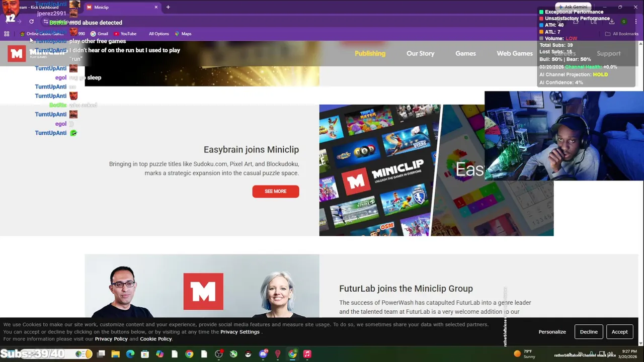The image size is (644, 362).
Task: Click SEE MORE under Easybrain article
Action: pyautogui.click(x=276, y=192)
